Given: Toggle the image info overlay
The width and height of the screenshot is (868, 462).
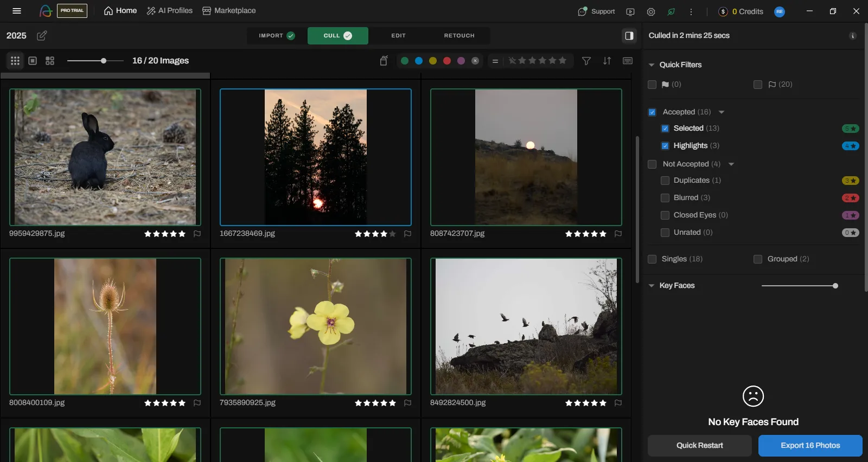Looking at the screenshot, I should click(628, 61).
